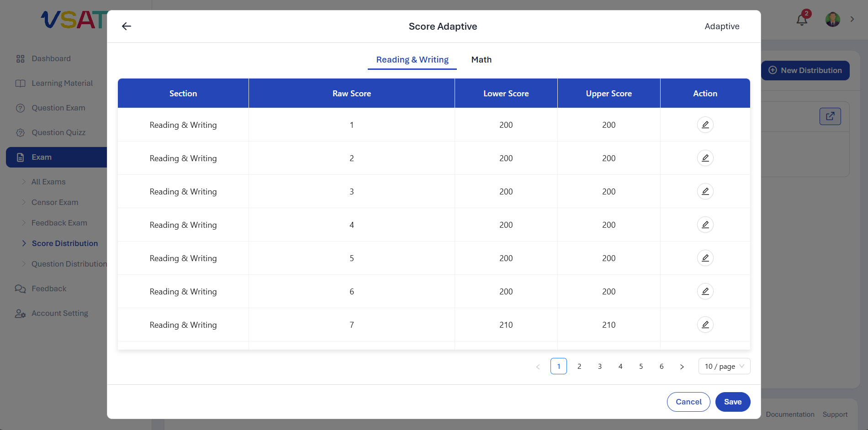Click Lower Score 210 in row 7
868x430 pixels.
(x=506, y=325)
